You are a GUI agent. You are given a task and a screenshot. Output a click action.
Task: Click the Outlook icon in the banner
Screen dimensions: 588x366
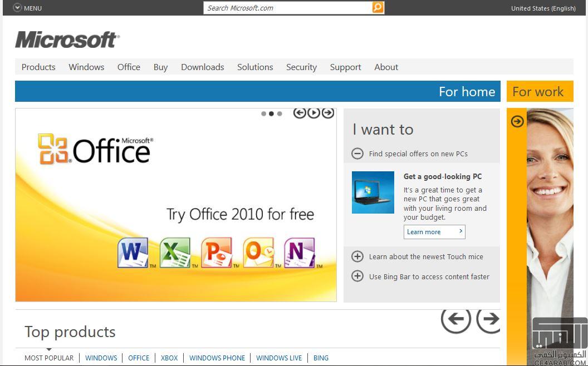click(259, 253)
